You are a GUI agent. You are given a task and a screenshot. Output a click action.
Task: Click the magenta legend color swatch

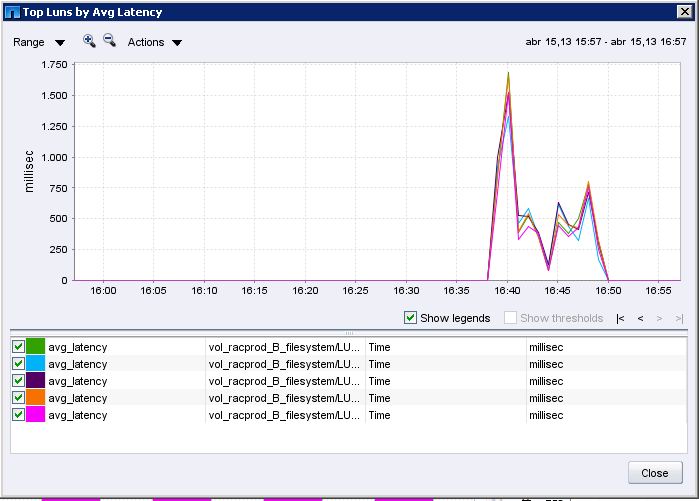tap(35, 415)
